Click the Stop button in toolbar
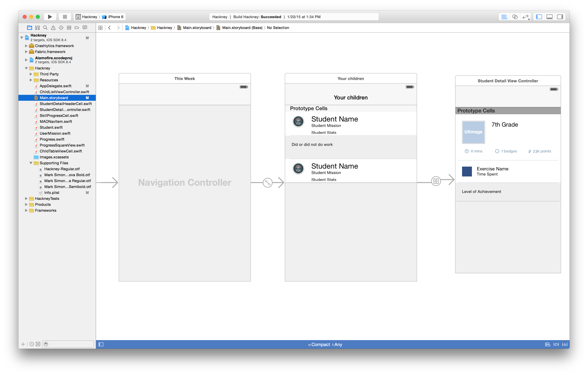This screenshot has height=375, width=588. (x=65, y=17)
